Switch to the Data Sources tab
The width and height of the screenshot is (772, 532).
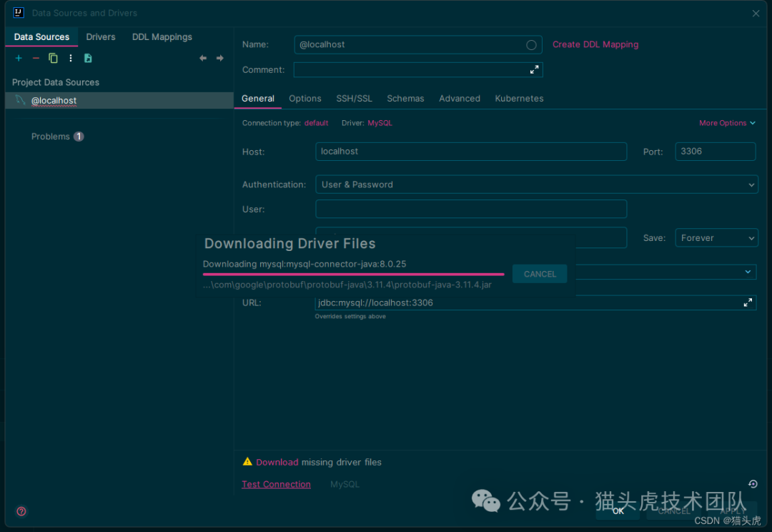pos(42,37)
